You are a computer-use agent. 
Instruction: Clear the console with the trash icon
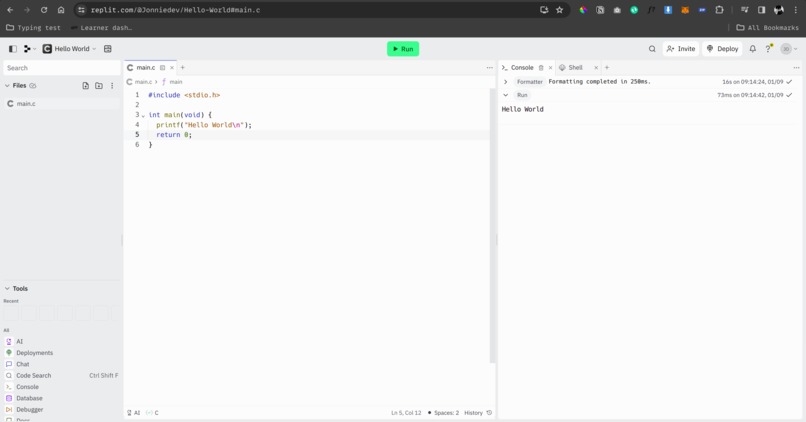pyautogui.click(x=541, y=68)
